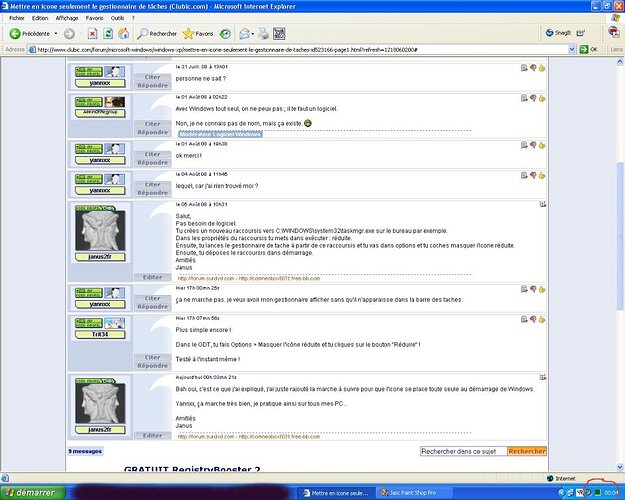Click the orange Rechercher button below posts

click(x=527, y=451)
